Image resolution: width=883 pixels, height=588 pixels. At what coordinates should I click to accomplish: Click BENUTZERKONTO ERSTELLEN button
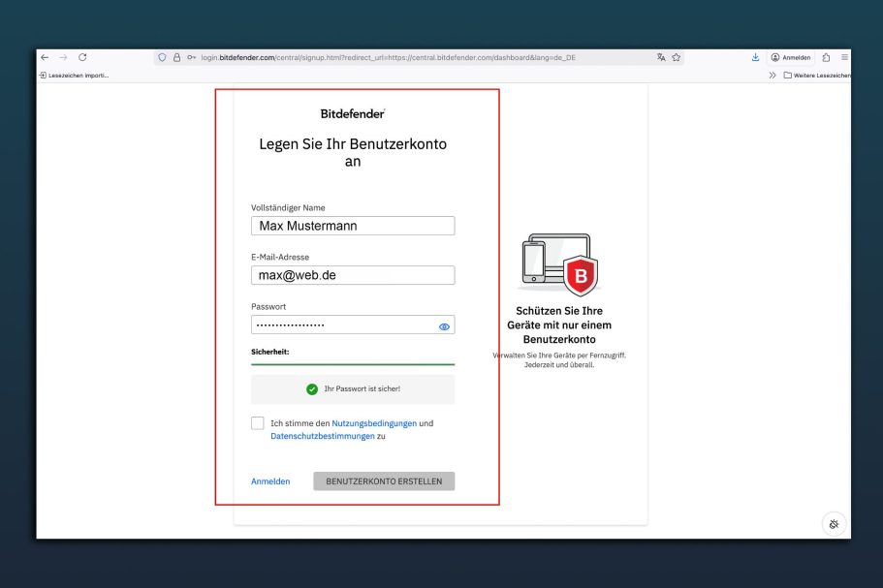pyautogui.click(x=384, y=481)
